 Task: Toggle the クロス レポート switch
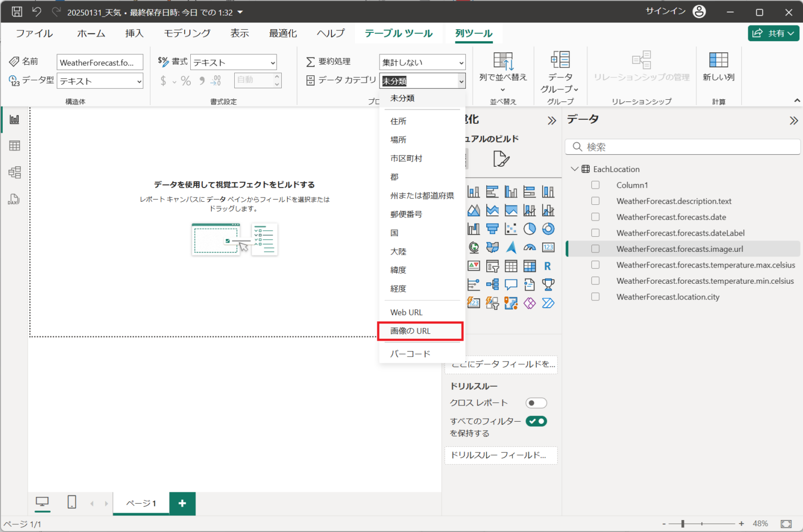click(536, 403)
